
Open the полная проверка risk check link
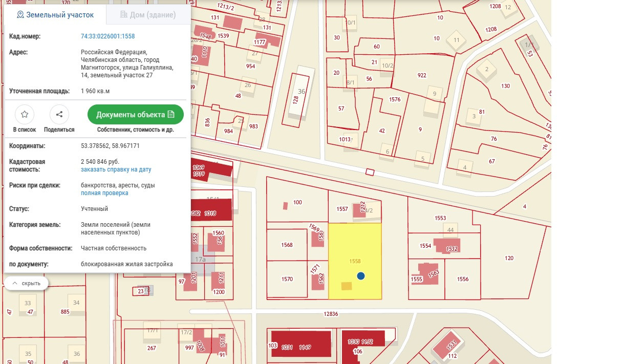tap(104, 193)
